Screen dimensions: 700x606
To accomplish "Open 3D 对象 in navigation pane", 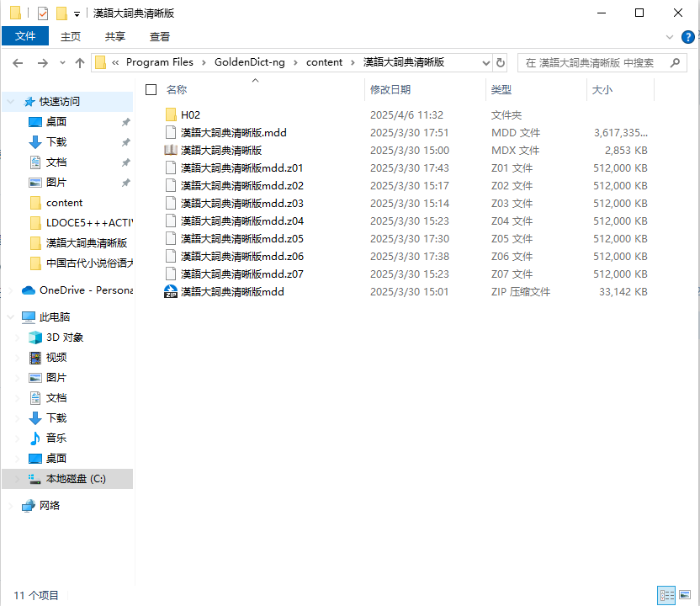I will pos(65,338).
